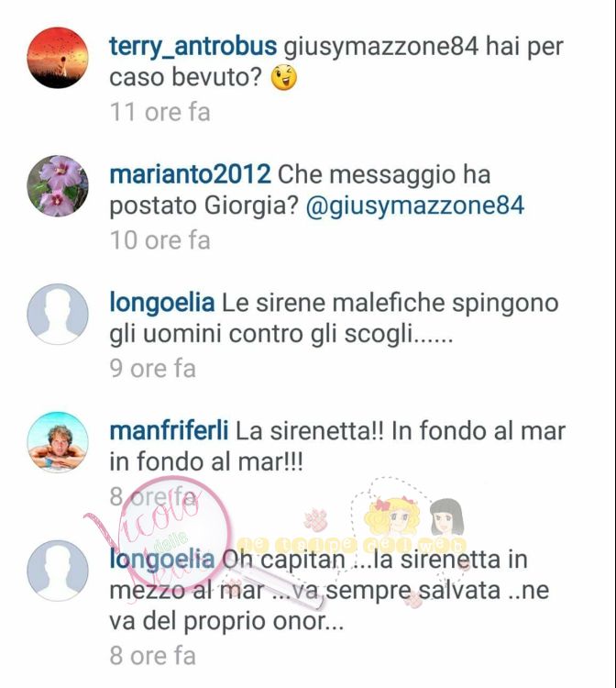This screenshot has height=688, width=616.
Task: Open longoelia username on sirene comment
Action: pos(161,303)
